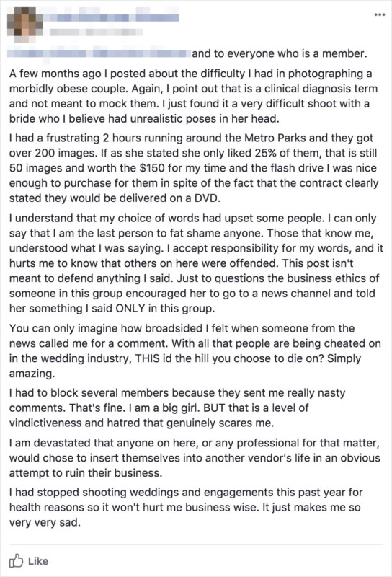This screenshot has height=577, width=392.
Task: Click the paragraph beginning 'A few months ago'
Action: pyautogui.click(x=193, y=96)
